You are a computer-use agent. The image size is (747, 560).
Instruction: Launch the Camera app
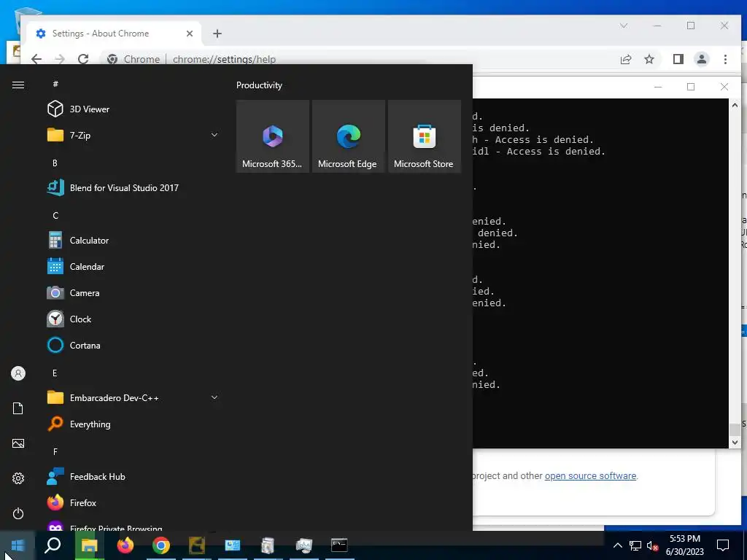point(133,293)
